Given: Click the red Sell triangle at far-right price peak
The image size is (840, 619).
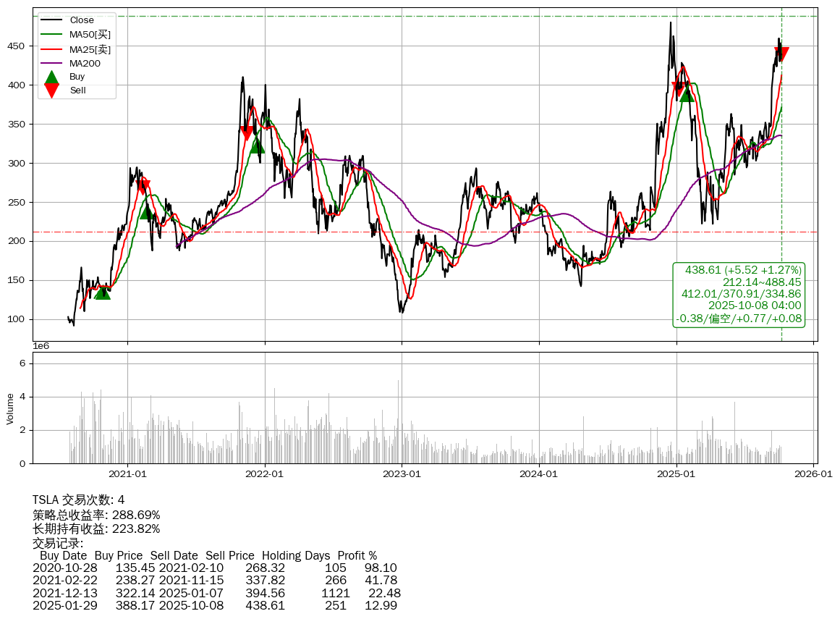Looking at the screenshot, I should click(x=781, y=54).
